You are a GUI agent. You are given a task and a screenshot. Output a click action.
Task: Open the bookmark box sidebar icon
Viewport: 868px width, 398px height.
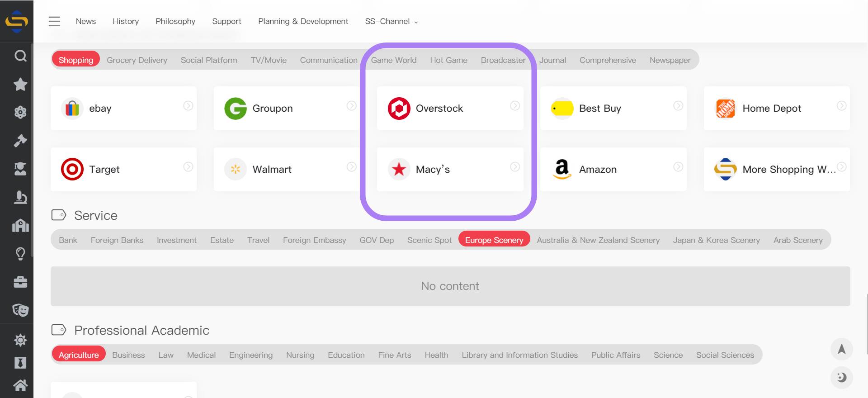(x=20, y=363)
